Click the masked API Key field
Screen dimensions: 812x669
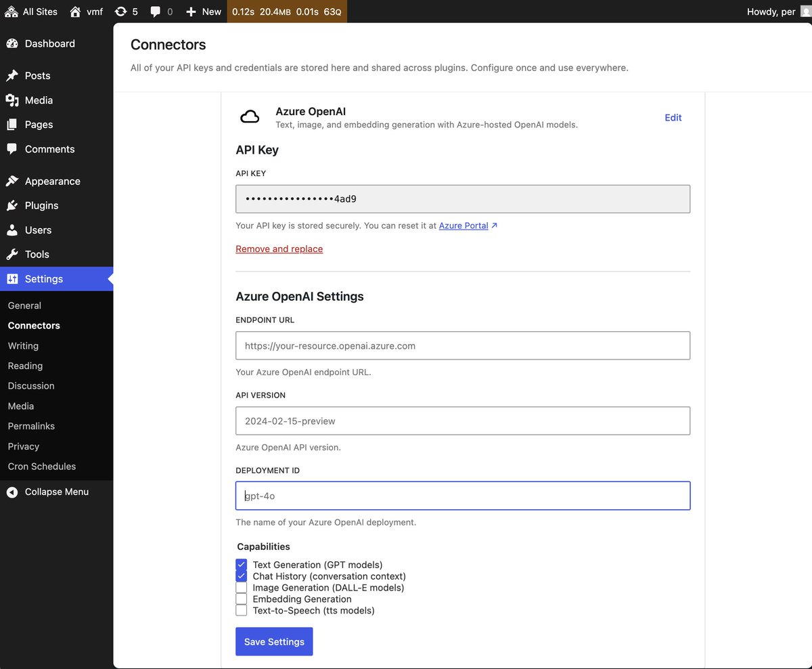(463, 199)
